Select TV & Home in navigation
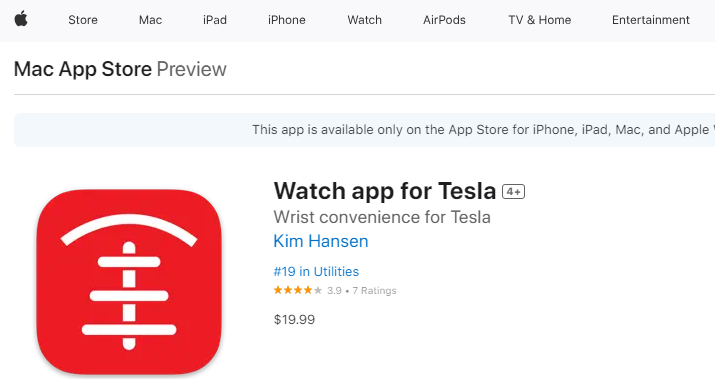This screenshot has height=379, width=715. click(540, 20)
